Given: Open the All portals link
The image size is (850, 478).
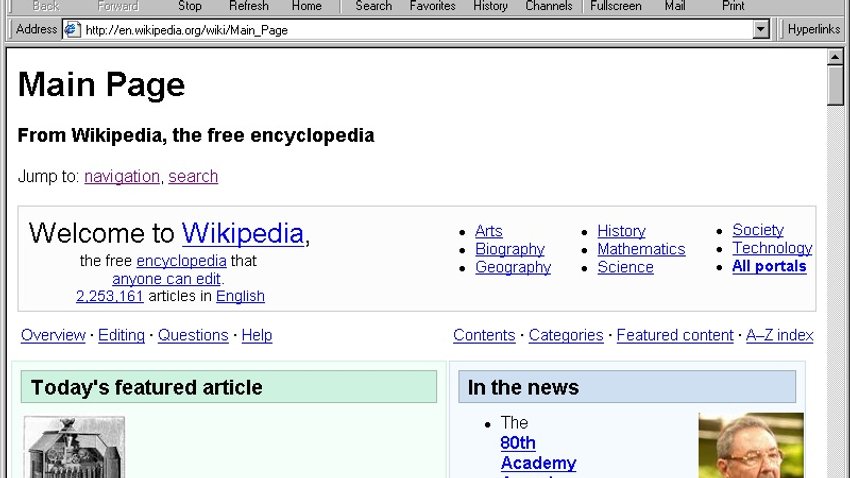Looking at the screenshot, I should click(769, 266).
